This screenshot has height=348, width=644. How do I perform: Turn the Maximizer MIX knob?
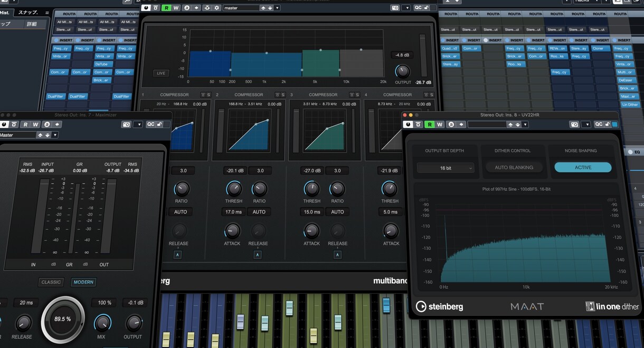click(x=102, y=323)
